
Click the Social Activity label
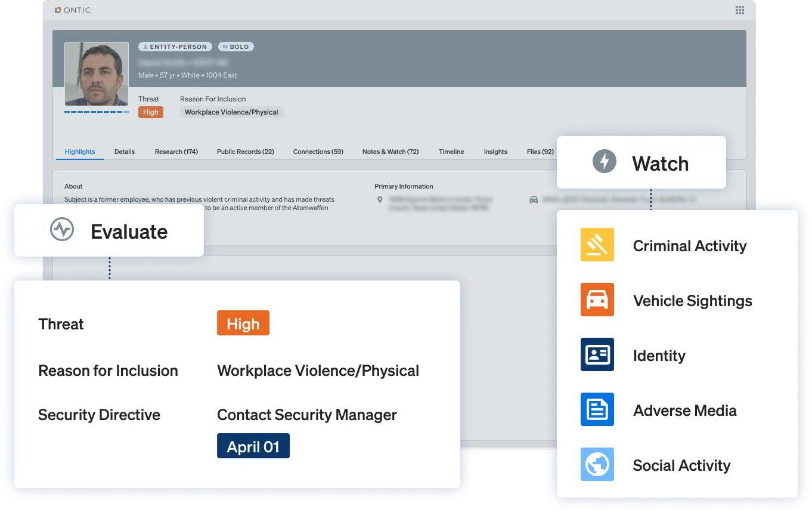(x=682, y=465)
